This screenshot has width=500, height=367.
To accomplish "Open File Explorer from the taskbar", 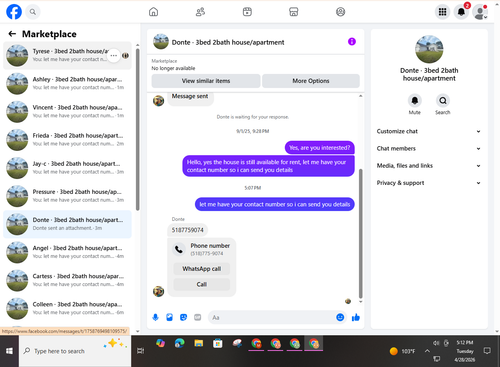I will pyautogui.click(x=199, y=343).
